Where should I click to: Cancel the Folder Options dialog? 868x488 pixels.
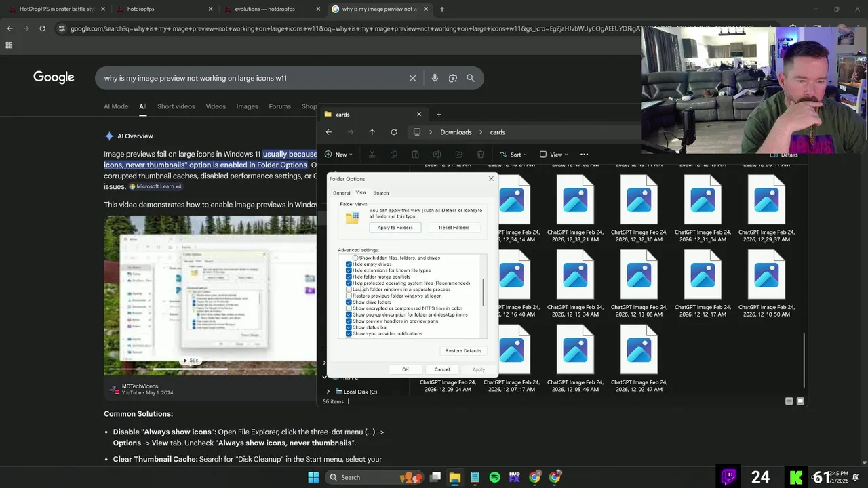[x=441, y=369]
